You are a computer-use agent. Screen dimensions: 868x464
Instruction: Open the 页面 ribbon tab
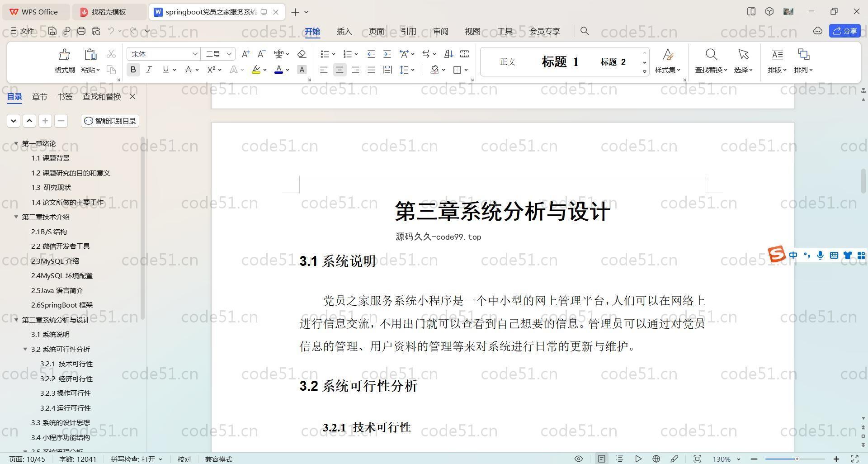pyautogui.click(x=376, y=31)
